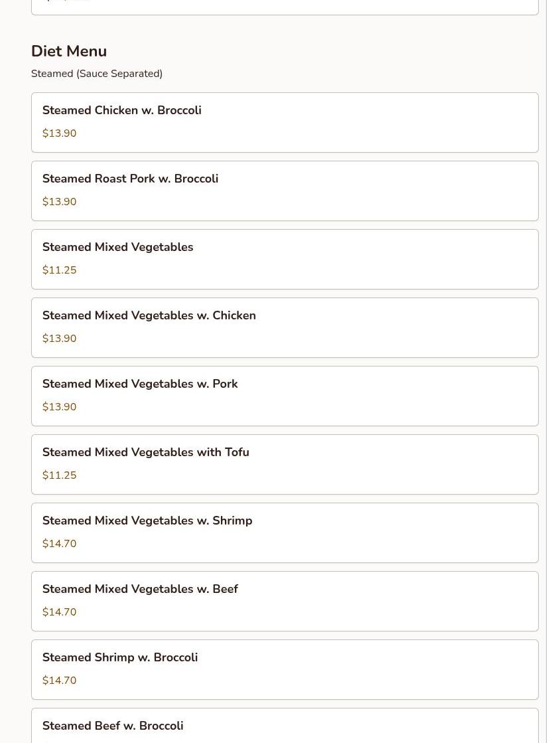Click $14.70 price under Steamed Shrimp w. Broccoli
The height and width of the screenshot is (743, 560).
click(59, 681)
